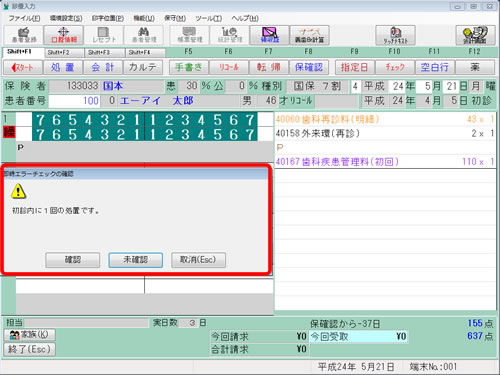Open the 保守 menu

(175, 18)
